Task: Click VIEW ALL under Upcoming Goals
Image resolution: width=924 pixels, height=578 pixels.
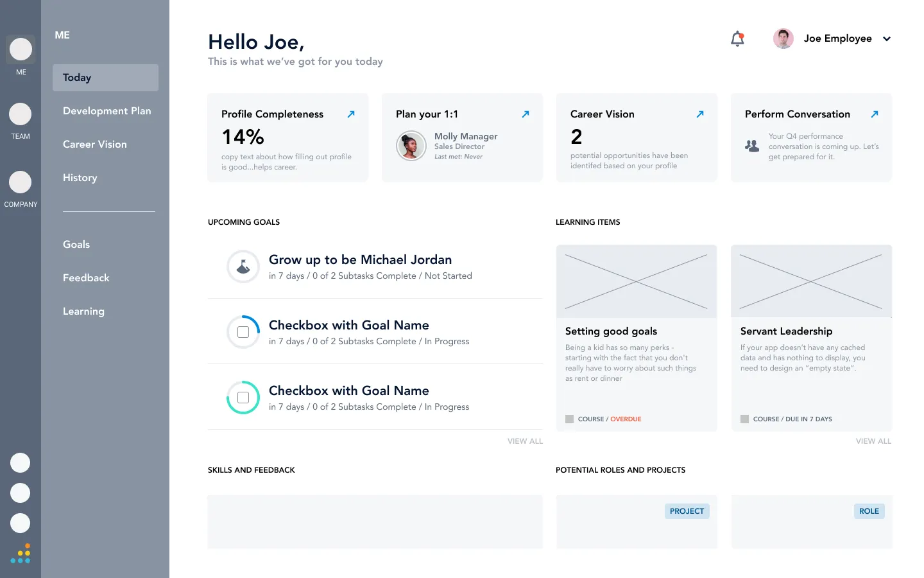Action: pos(525,441)
